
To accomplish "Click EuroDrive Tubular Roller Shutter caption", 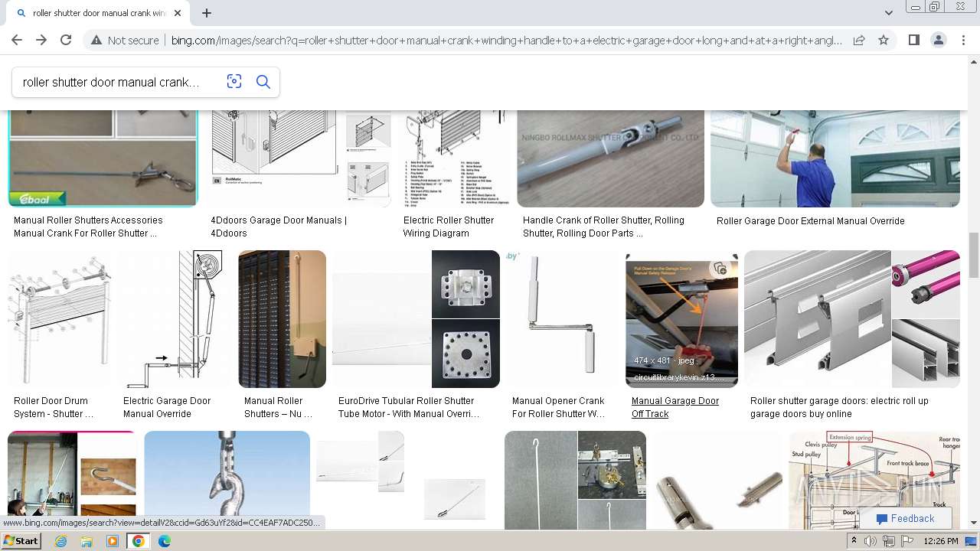I will pos(409,407).
